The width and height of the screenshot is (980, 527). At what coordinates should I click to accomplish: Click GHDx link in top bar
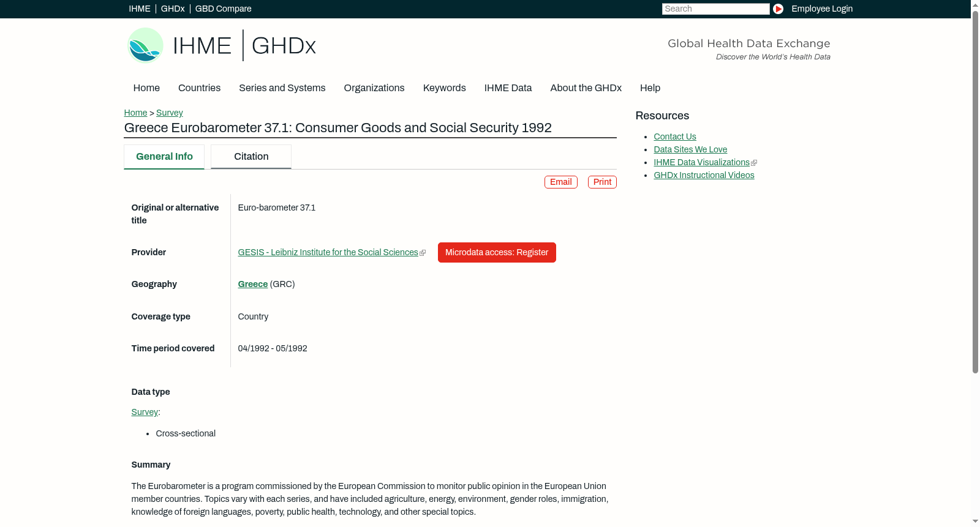tap(173, 9)
